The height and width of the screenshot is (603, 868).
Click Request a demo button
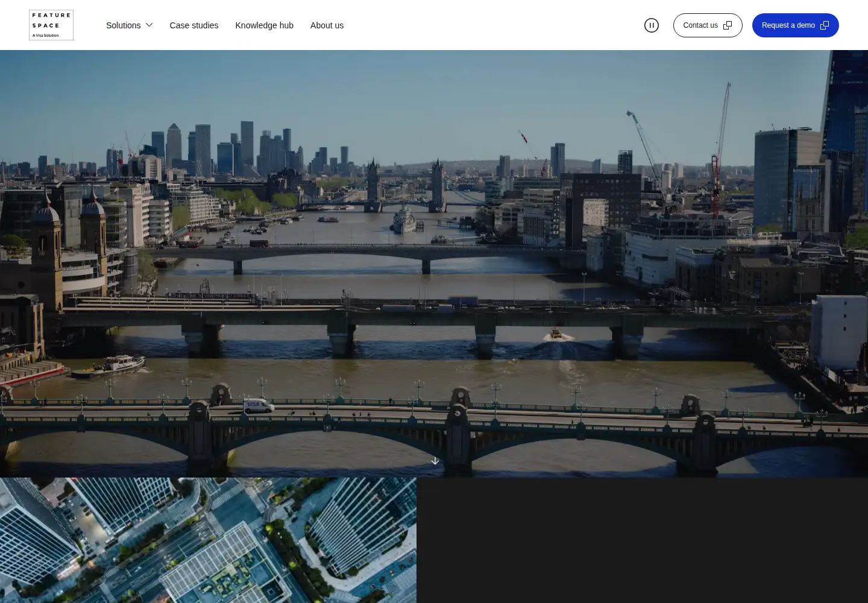coord(796,25)
